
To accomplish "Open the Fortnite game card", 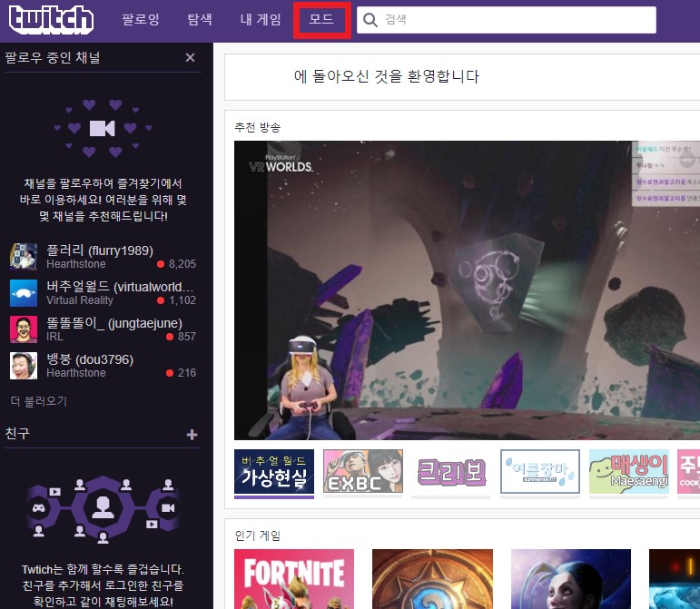I will [294, 579].
